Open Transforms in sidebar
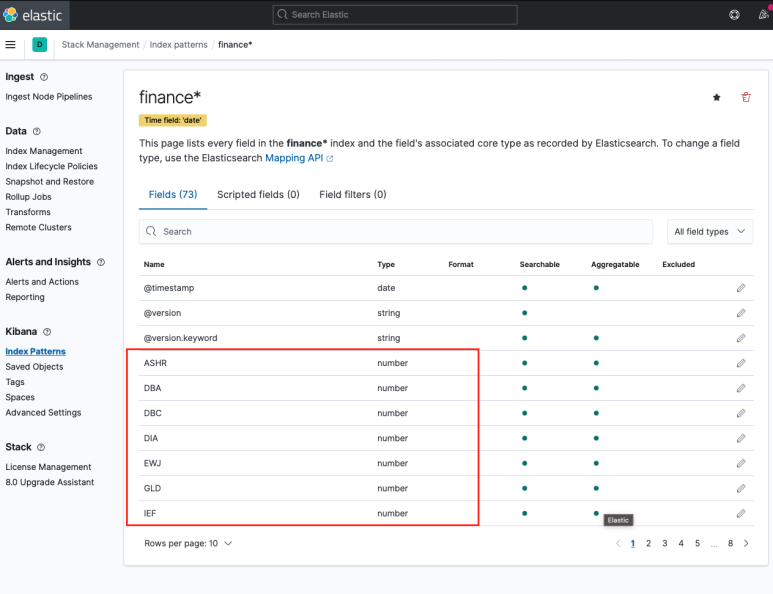The image size is (773, 594). point(28,212)
